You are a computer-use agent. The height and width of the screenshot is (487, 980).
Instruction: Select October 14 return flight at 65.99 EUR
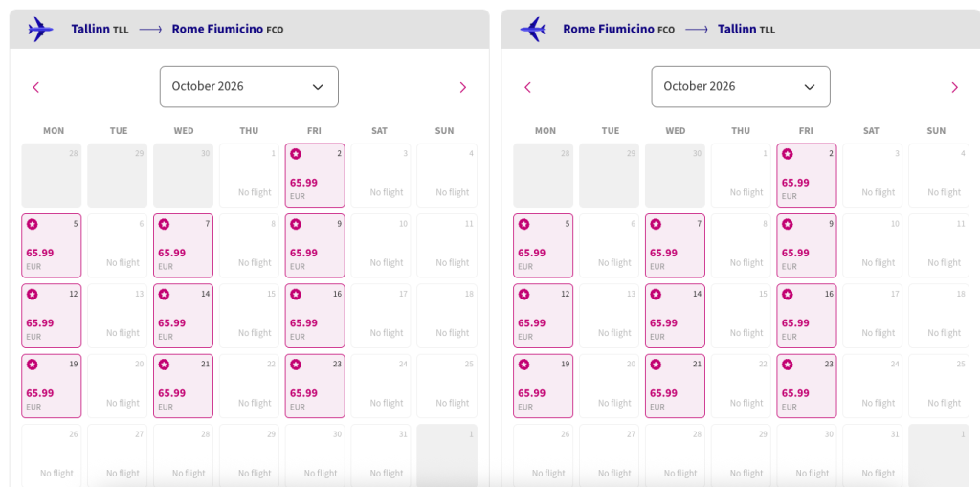(675, 316)
